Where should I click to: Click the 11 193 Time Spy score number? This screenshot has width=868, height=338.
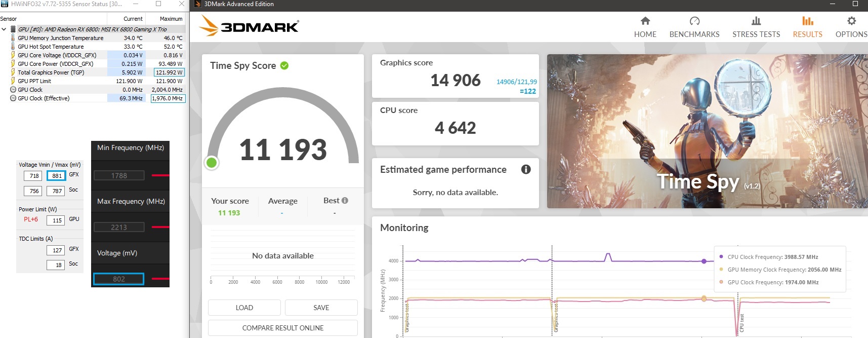283,149
